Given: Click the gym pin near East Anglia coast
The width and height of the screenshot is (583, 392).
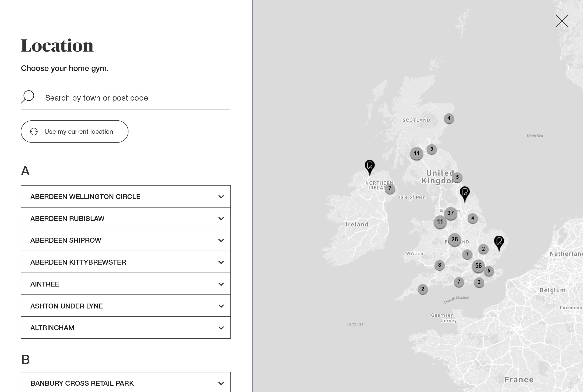Looking at the screenshot, I should point(499,242).
